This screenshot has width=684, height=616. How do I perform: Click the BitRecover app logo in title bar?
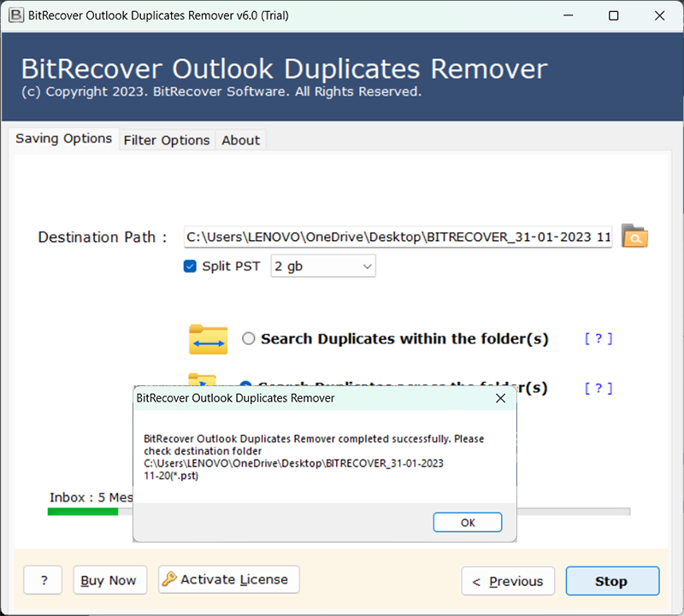16,15
